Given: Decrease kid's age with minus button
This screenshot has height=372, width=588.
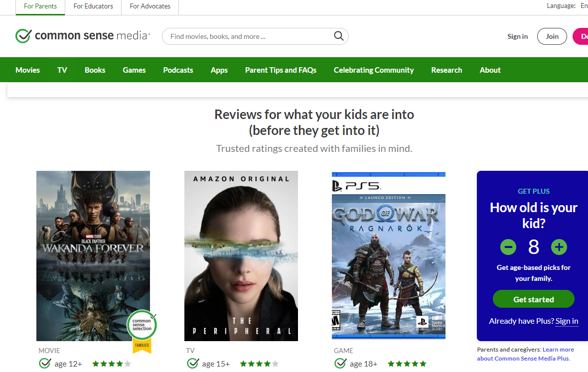Looking at the screenshot, I should click(x=508, y=247).
